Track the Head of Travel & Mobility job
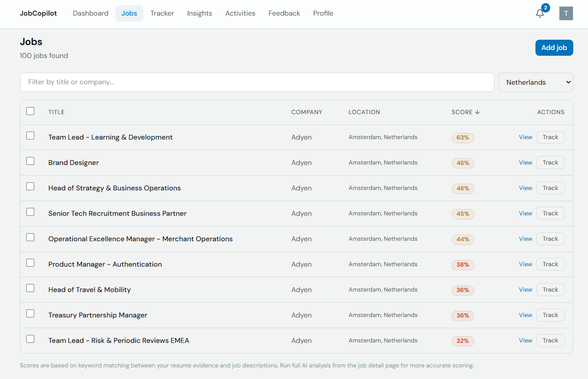This screenshot has width=588, height=379. pos(550,290)
